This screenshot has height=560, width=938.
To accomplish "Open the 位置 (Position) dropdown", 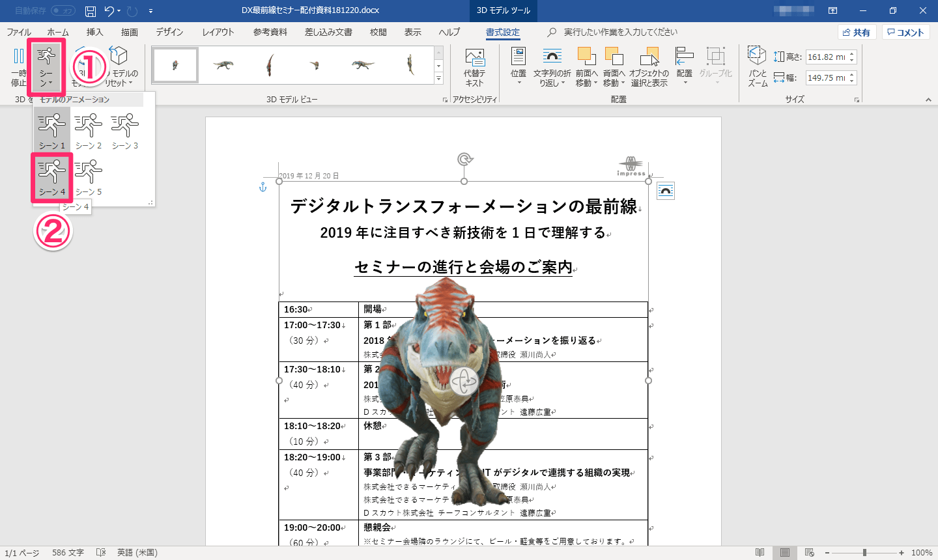I will click(519, 67).
